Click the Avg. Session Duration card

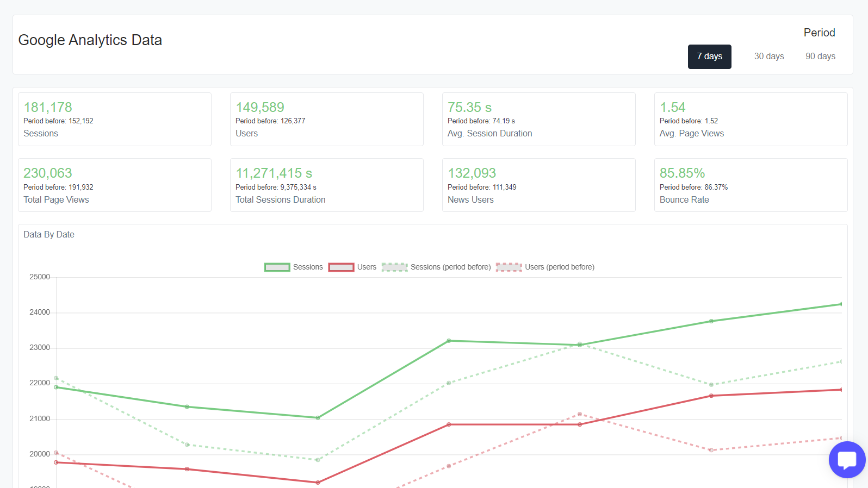point(539,119)
